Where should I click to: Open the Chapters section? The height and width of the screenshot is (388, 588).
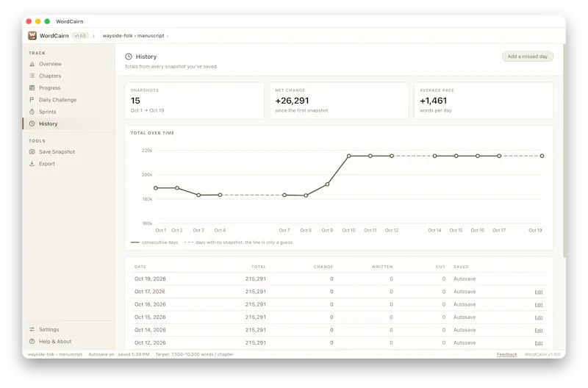(x=68, y=76)
